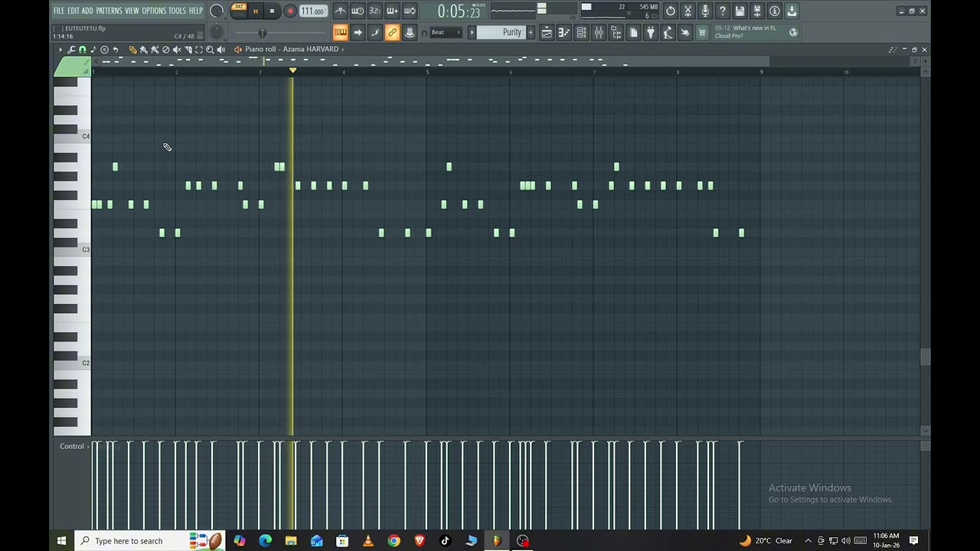This screenshot has height=551, width=980.
Task: Open the PATTERNS menu
Action: click(109, 11)
